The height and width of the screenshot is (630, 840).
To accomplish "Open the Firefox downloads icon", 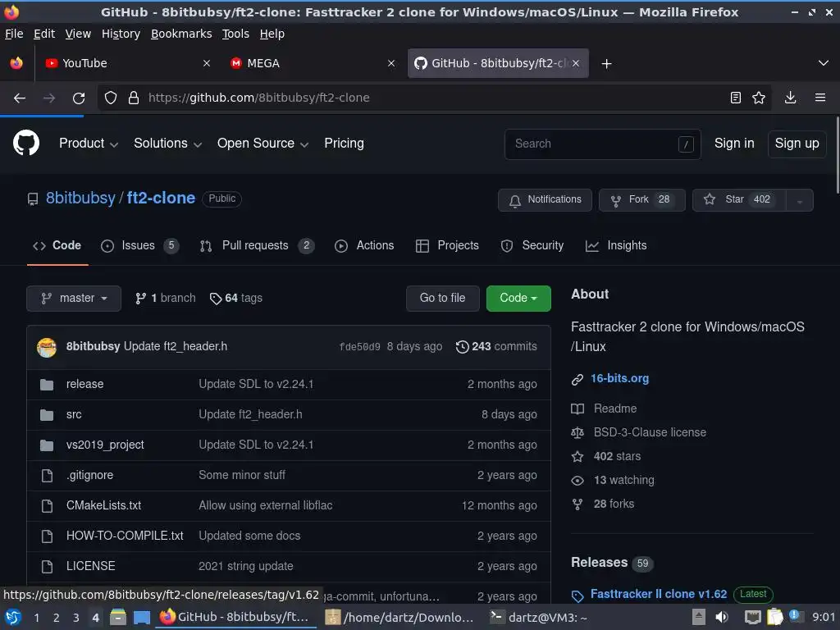I will tap(790, 98).
